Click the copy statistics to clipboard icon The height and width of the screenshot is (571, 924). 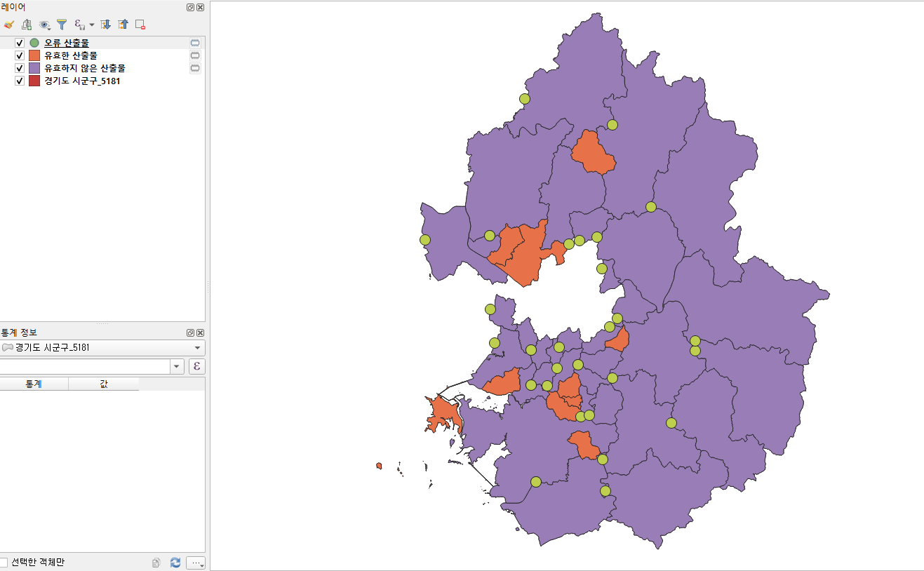[x=156, y=563]
